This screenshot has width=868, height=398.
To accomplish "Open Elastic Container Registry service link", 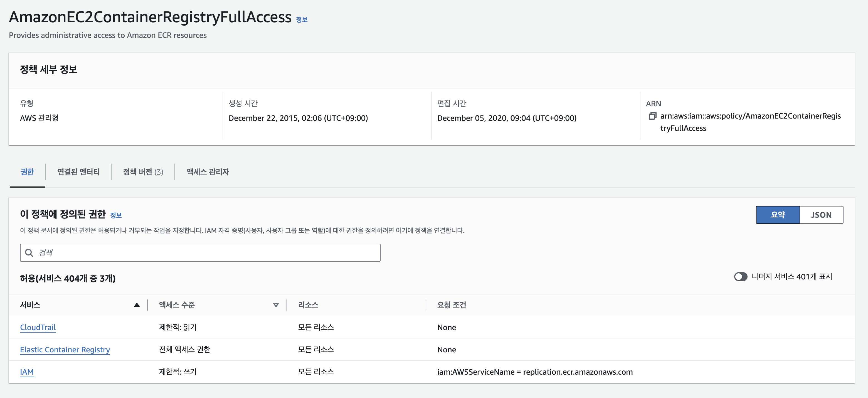I will (x=65, y=350).
